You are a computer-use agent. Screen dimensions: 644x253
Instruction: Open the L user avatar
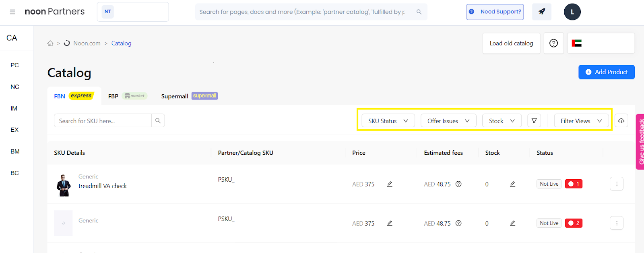(x=572, y=12)
